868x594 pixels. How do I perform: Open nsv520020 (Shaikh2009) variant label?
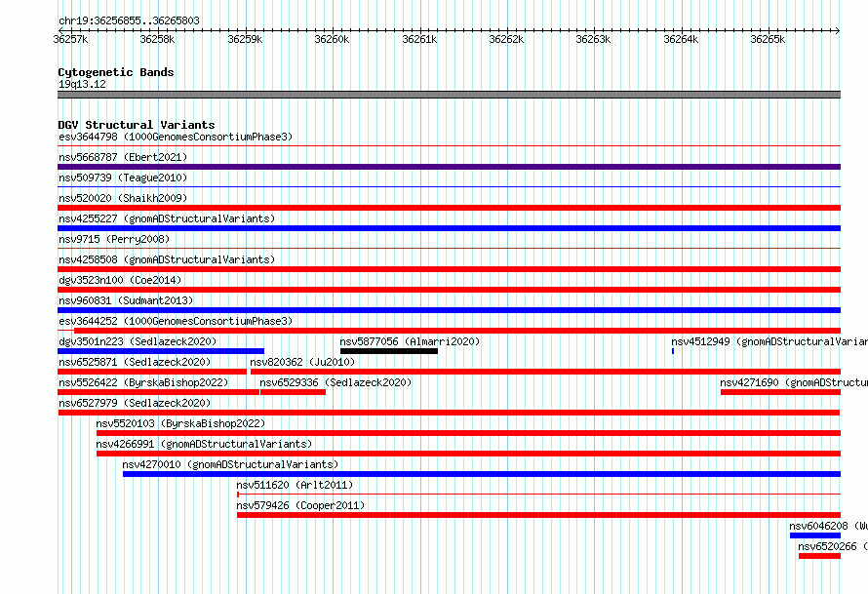pyautogui.click(x=123, y=198)
